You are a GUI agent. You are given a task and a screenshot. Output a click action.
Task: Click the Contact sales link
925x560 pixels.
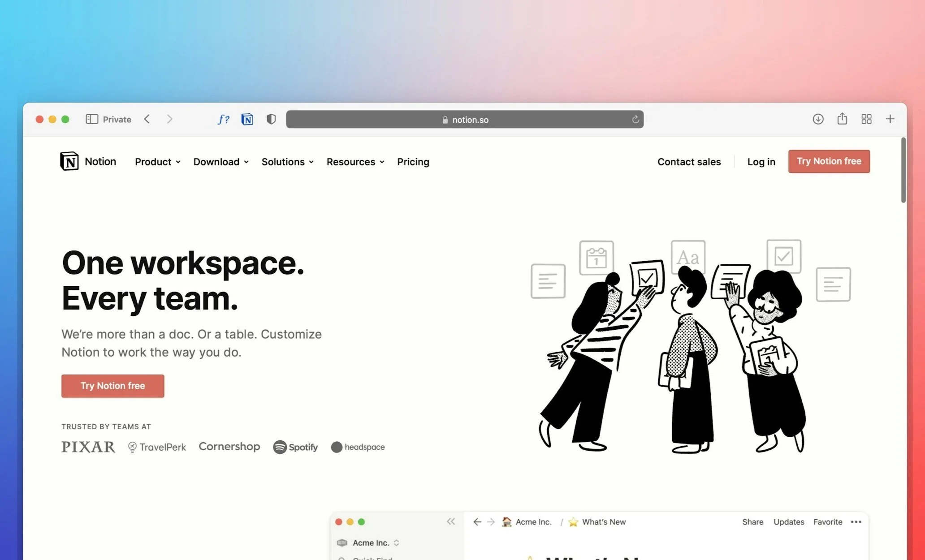(689, 162)
